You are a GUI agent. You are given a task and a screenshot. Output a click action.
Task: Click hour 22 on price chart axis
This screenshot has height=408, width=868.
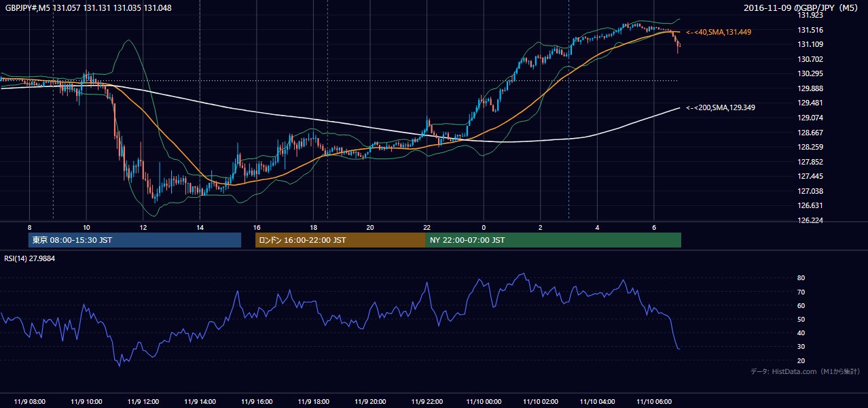(x=427, y=227)
